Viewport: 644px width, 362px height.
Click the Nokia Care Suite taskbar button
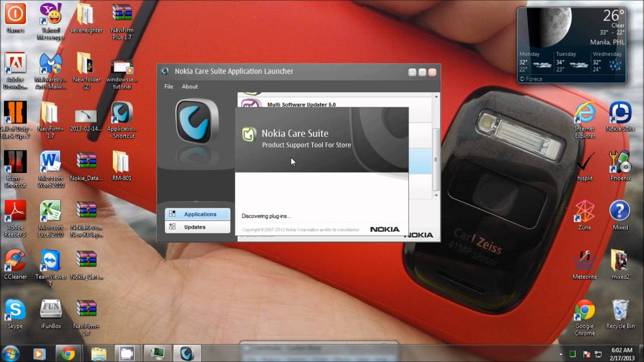[x=186, y=353]
